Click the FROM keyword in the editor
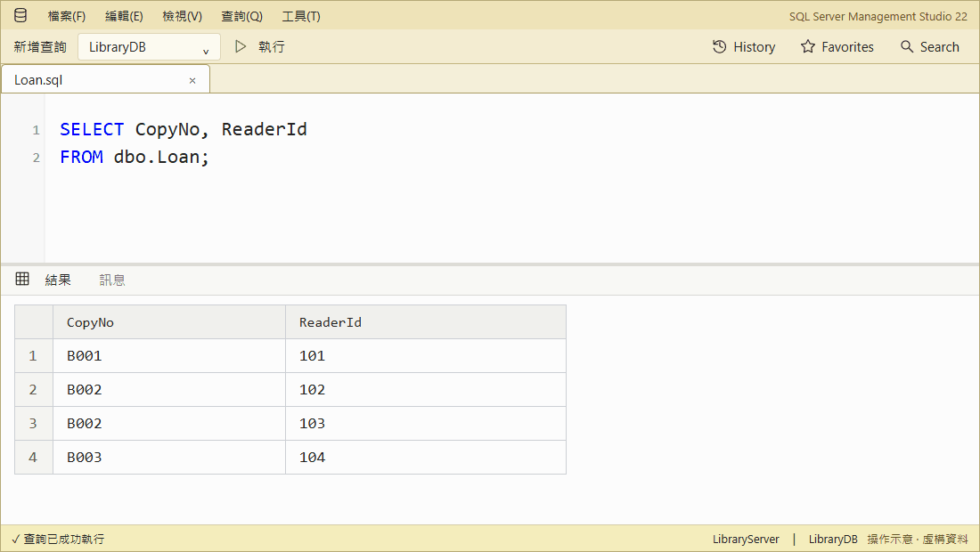This screenshot has width=980, height=552. tap(81, 157)
